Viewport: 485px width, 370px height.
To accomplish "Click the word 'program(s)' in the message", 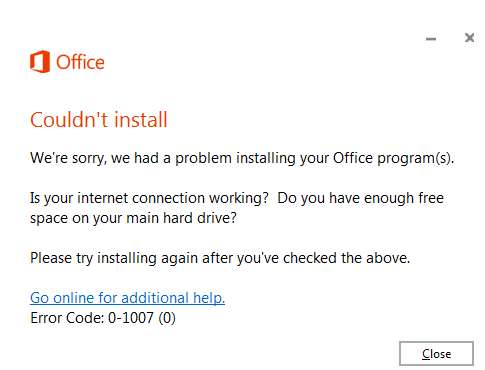I will pyautogui.click(x=415, y=158).
